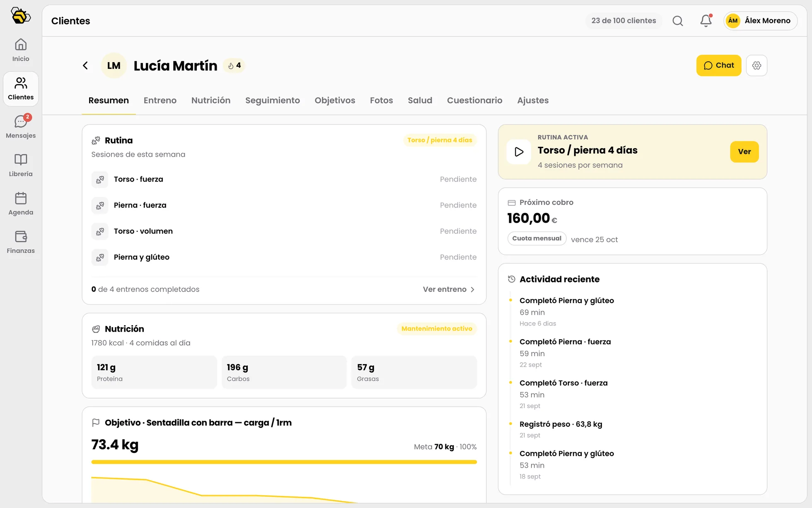Open Inicio in the sidebar
This screenshot has width=812, height=508.
21,50
